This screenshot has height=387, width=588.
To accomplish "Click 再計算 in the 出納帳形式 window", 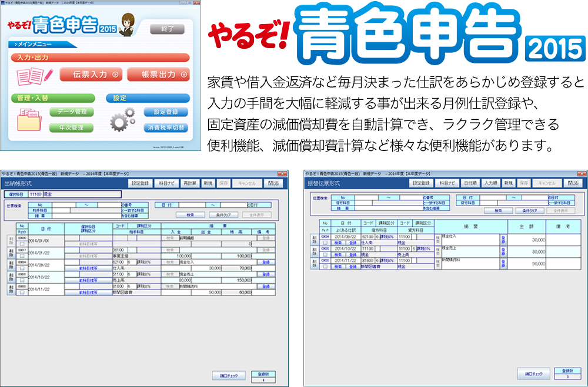I will (x=190, y=183).
